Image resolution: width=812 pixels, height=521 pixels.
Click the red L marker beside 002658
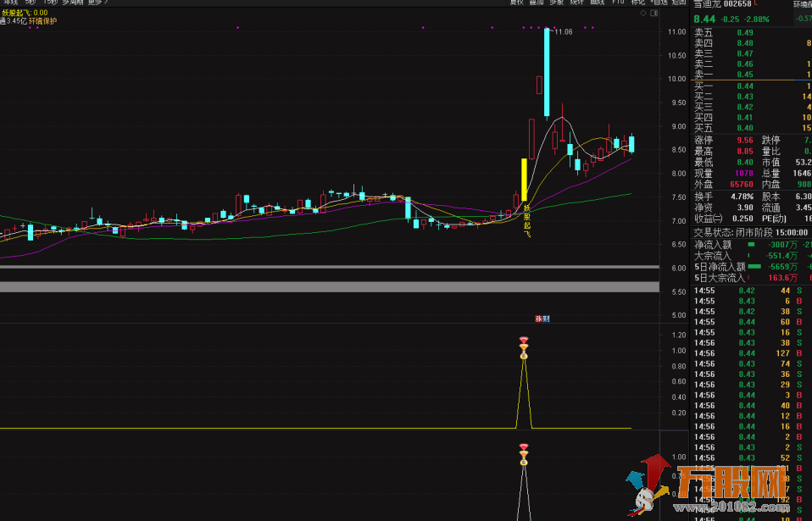(x=755, y=3)
